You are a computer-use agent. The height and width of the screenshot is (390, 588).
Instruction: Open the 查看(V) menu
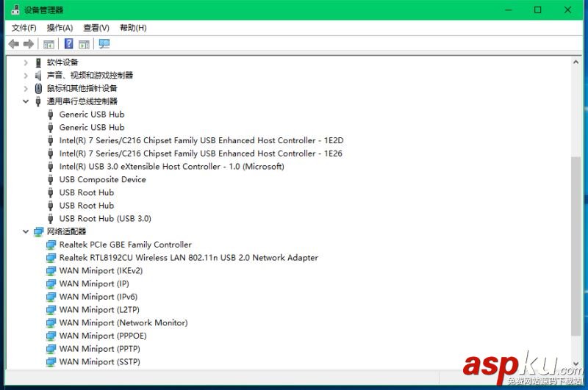96,28
